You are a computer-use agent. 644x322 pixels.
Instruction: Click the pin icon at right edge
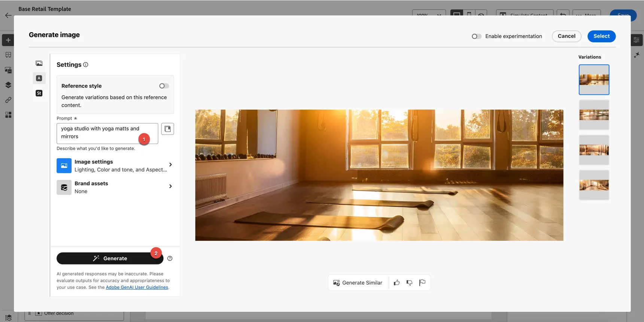tap(637, 55)
